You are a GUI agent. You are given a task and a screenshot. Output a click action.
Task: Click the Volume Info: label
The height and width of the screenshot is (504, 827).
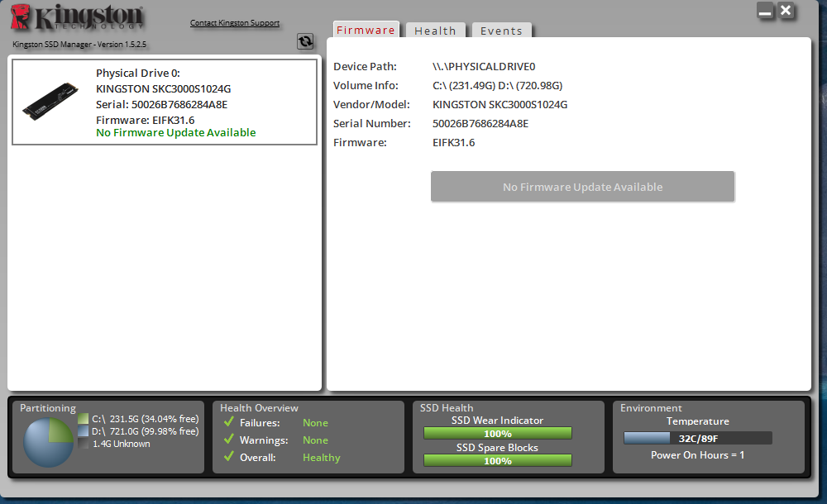(366, 85)
